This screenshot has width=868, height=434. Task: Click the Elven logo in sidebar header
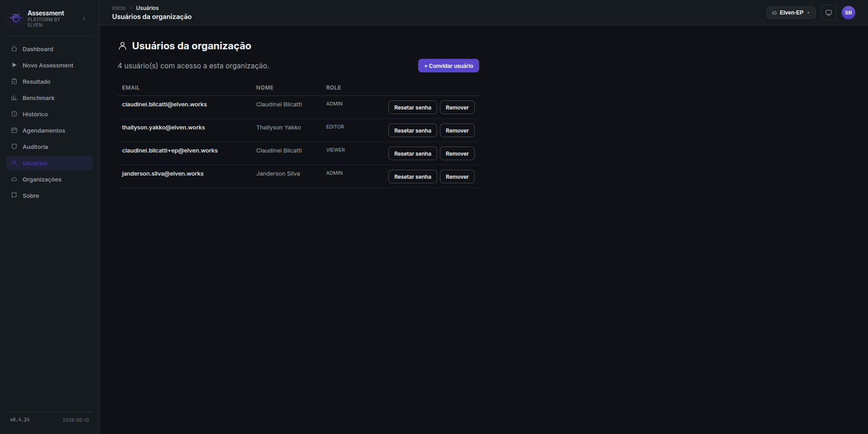(16, 18)
